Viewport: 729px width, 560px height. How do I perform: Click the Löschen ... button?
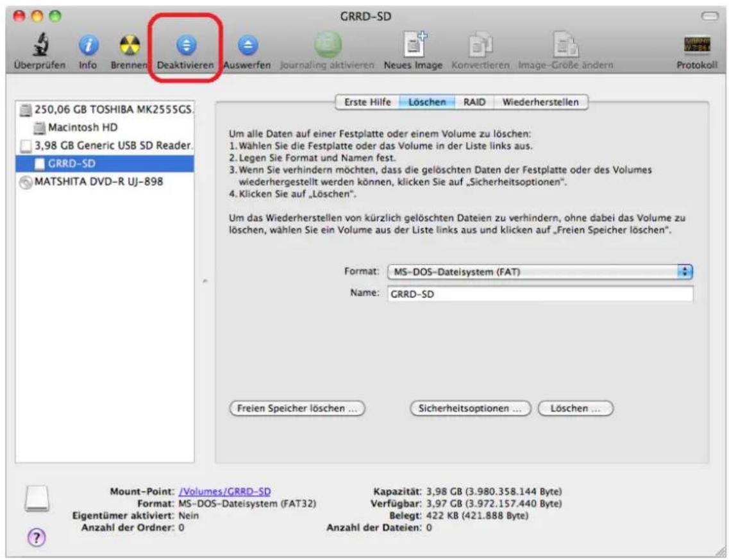(576, 409)
